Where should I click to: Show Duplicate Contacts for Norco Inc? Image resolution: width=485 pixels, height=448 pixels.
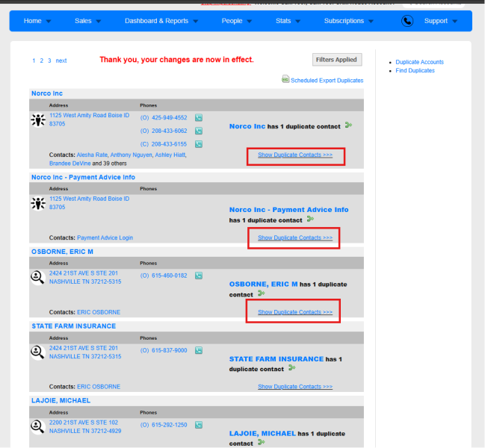coord(295,155)
